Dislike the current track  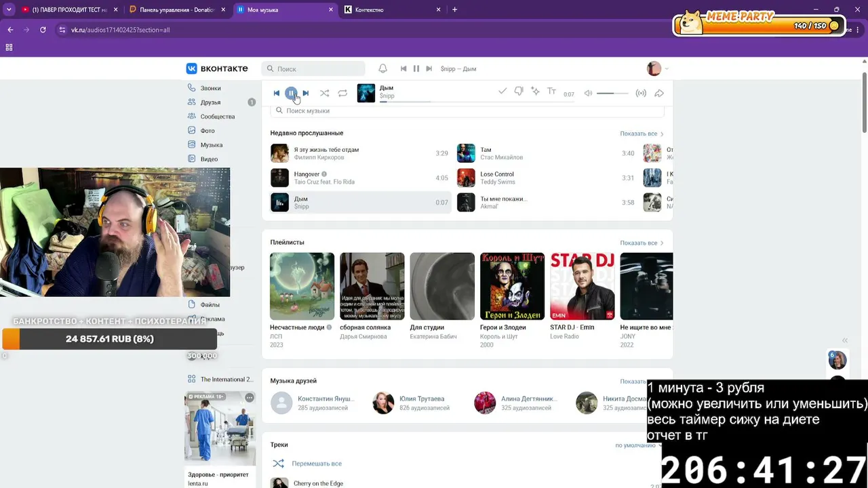(x=519, y=91)
